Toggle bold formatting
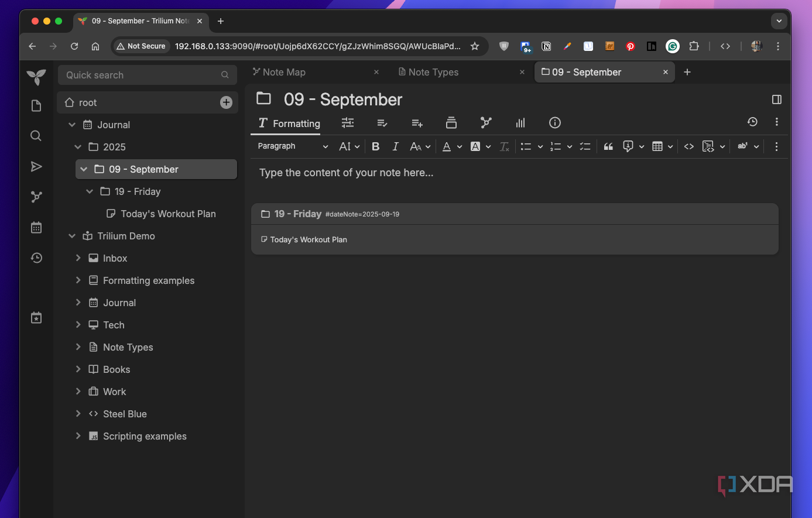Image resolution: width=812 pixels, height=518 pixels. 376,146
